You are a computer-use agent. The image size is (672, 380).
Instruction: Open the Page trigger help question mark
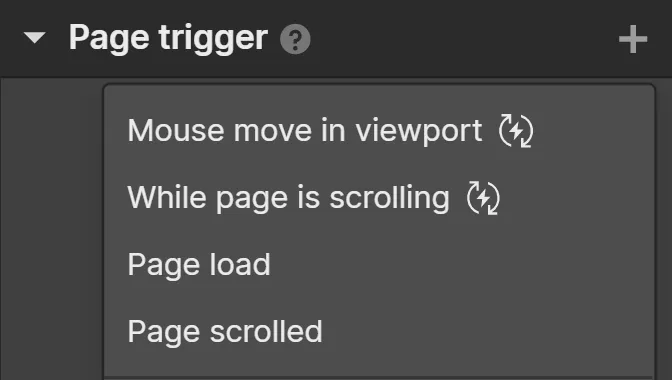(295, 39)
